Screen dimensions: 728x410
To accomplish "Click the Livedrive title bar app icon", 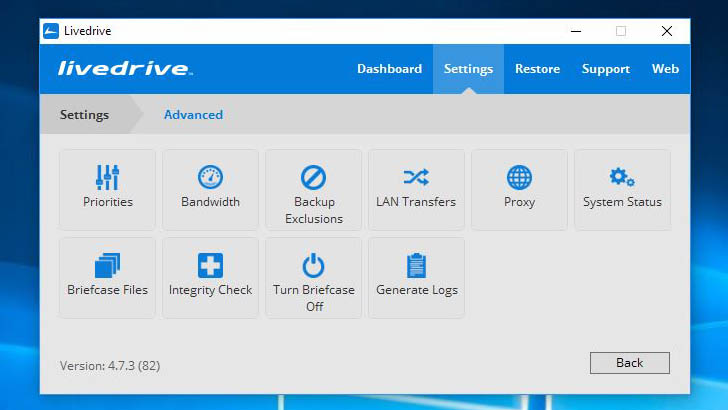I will click(51, 31).
